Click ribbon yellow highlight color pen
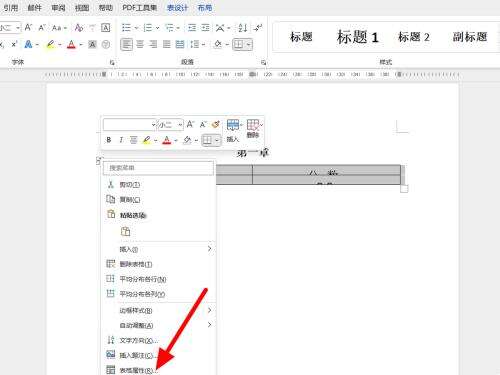500x375 pixels. (x=50, y=44)
